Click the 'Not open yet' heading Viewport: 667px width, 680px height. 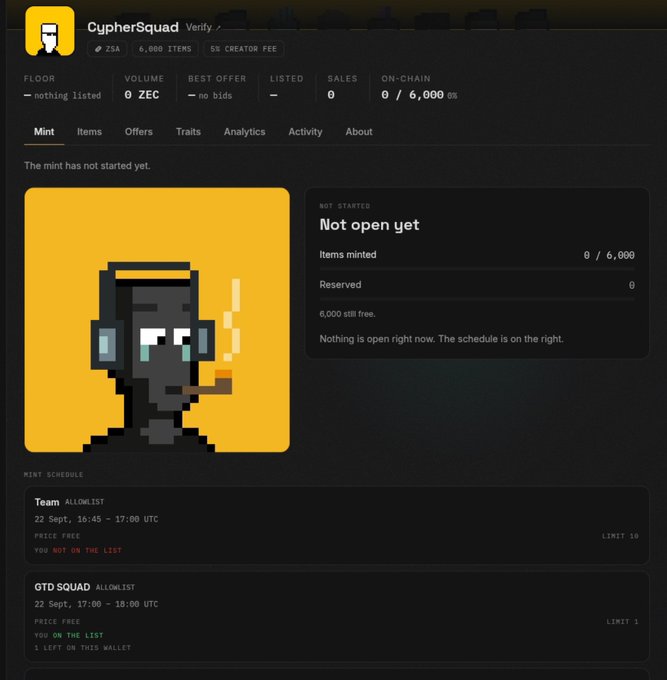click(369, 225)
